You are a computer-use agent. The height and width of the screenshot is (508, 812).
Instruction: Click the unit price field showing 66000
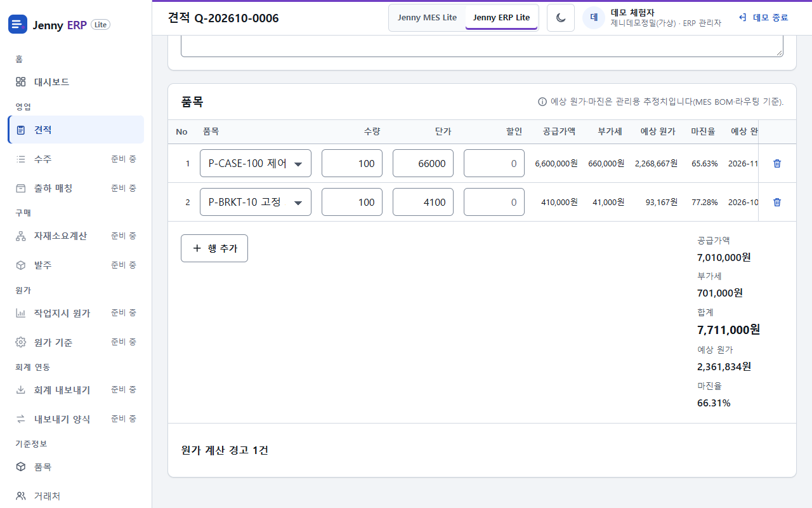click(423, 163)
